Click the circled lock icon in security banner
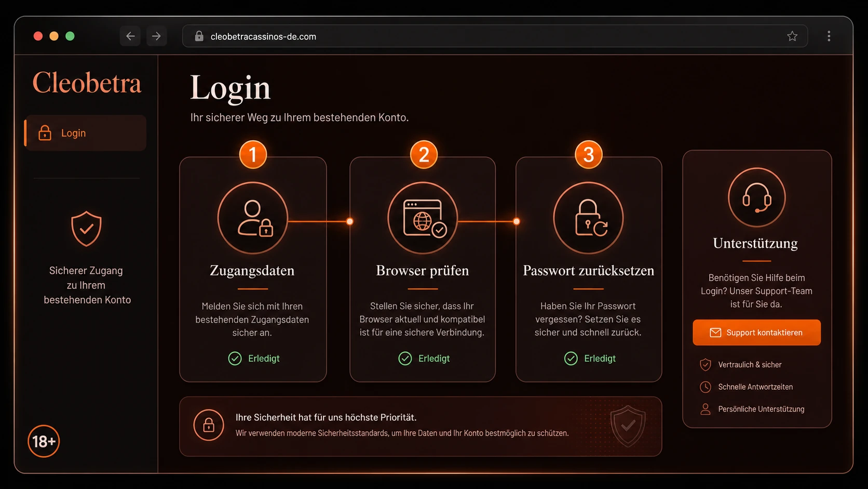Image resolution: width=868 pixels, height=489 pixels. 209,425
